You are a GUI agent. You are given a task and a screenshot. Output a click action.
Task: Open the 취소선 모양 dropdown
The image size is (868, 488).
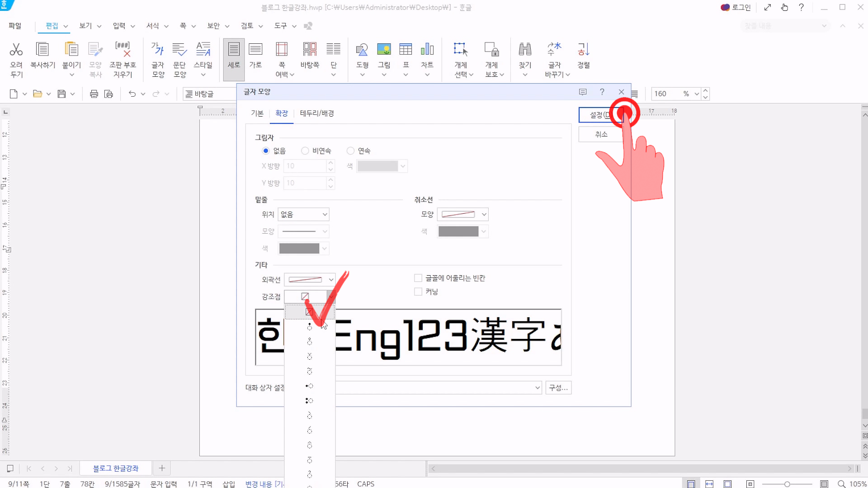(x=462, y=215)
